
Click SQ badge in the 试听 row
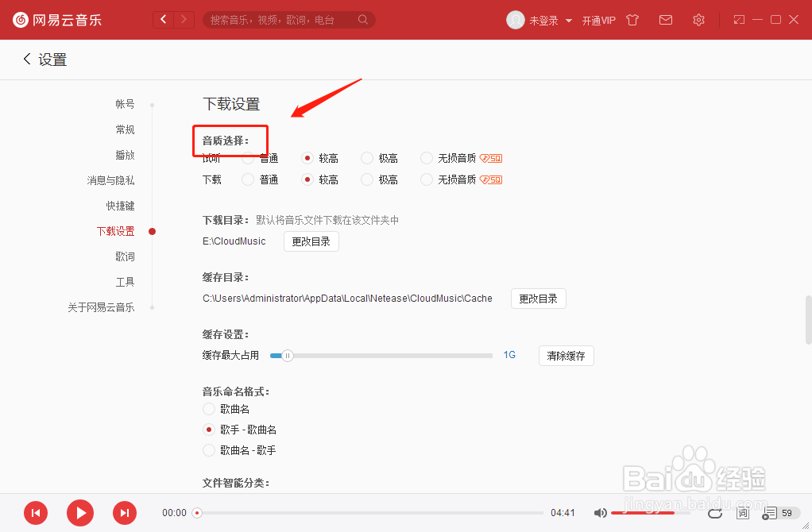click(491, 158)
